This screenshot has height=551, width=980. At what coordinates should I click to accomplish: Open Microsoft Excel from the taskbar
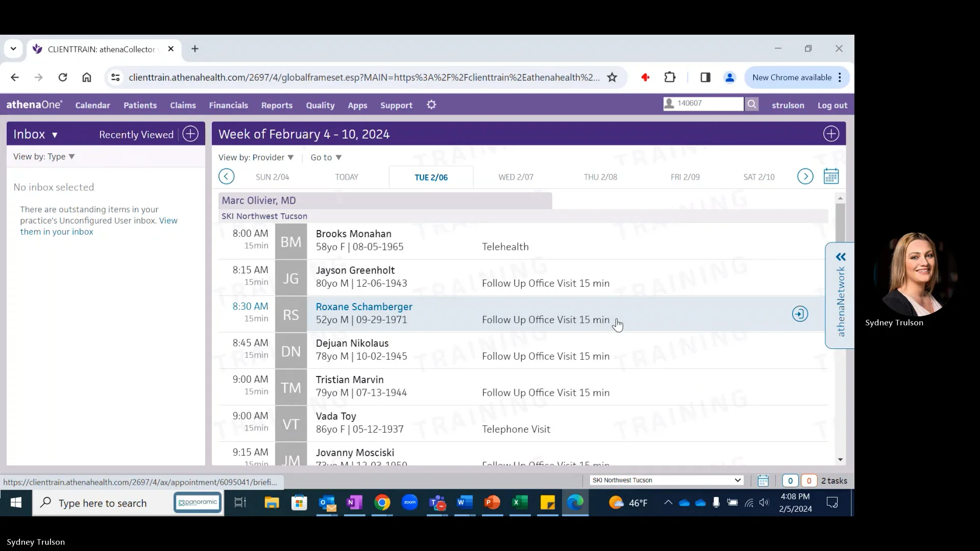click(x=520, y=503)
